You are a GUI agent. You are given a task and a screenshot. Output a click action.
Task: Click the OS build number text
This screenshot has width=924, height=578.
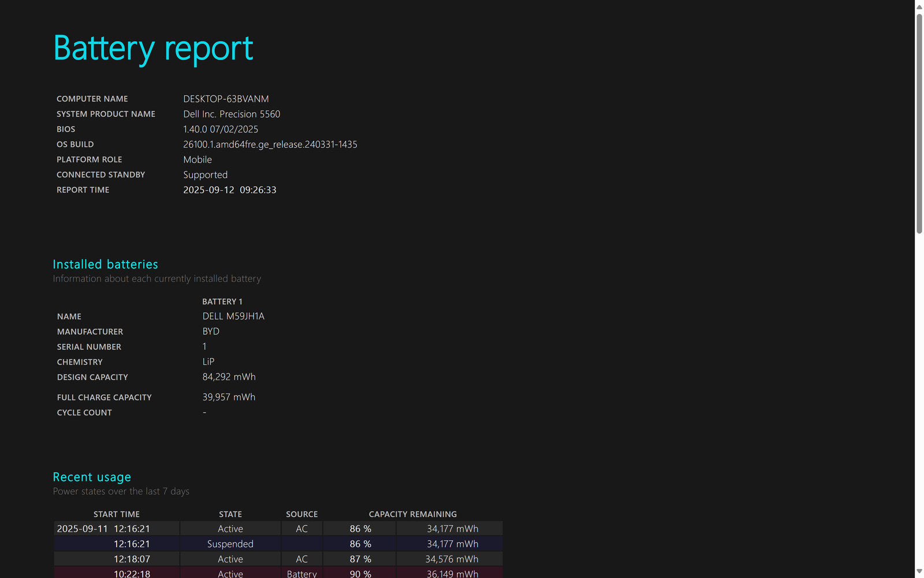pyautogui.click(x=270, y=144)
